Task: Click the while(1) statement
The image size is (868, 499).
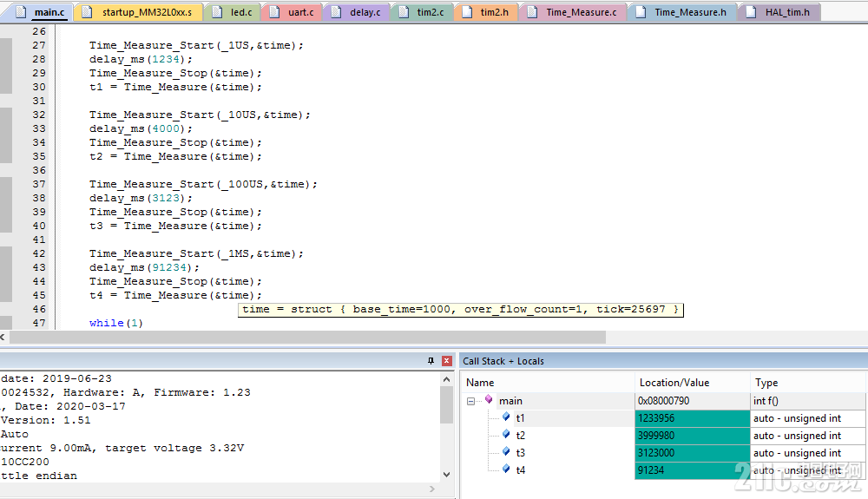Action: click(x=115, y=323)
